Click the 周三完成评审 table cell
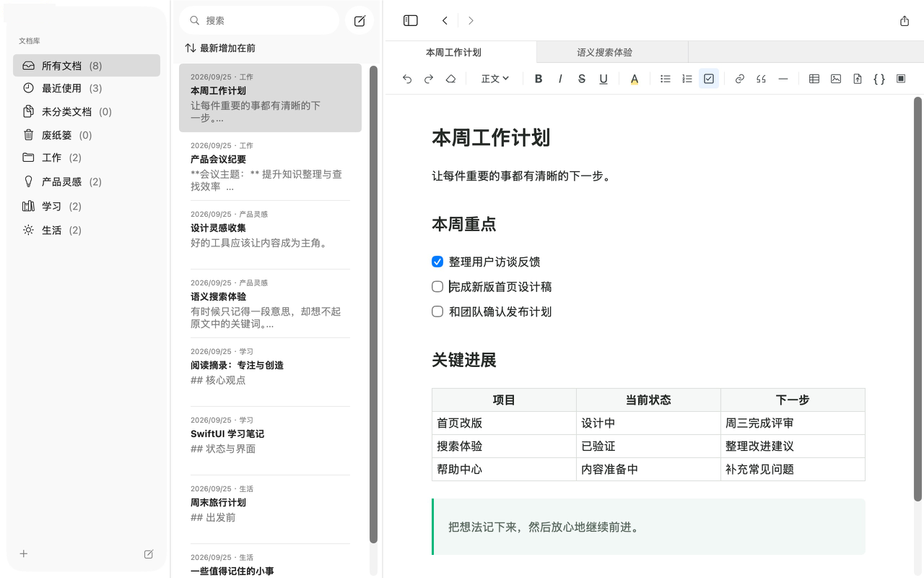The width and height of the screenshot is (924, 578). point(793,423)
